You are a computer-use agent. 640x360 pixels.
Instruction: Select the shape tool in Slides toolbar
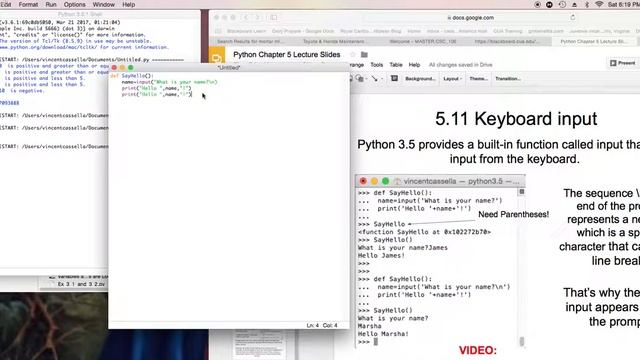[x=359, y=78]
